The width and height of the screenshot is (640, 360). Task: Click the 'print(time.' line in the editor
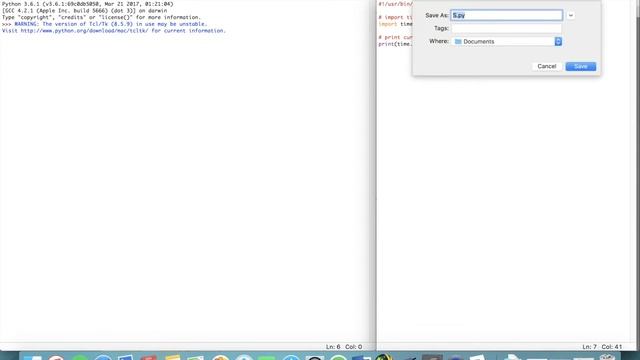click(395, 44)
